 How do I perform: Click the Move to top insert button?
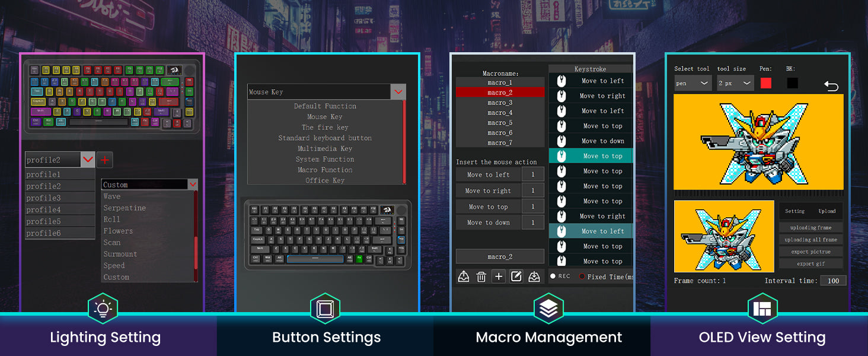488,207
